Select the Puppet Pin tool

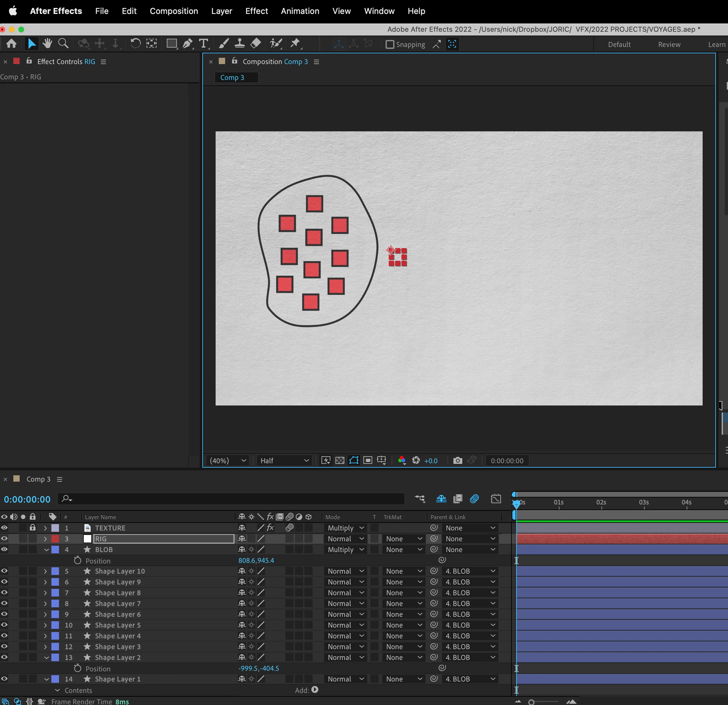tap(295, 44)
